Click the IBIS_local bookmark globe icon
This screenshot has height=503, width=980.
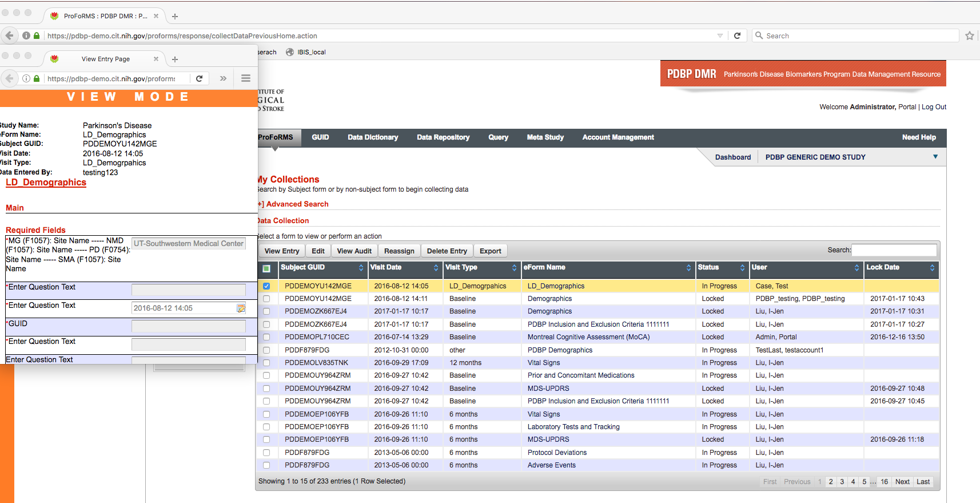coord(290,52)
